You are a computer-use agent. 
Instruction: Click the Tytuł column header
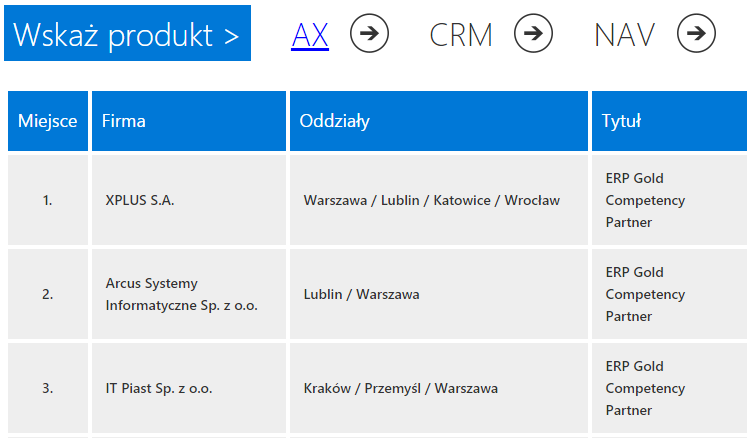669,121
